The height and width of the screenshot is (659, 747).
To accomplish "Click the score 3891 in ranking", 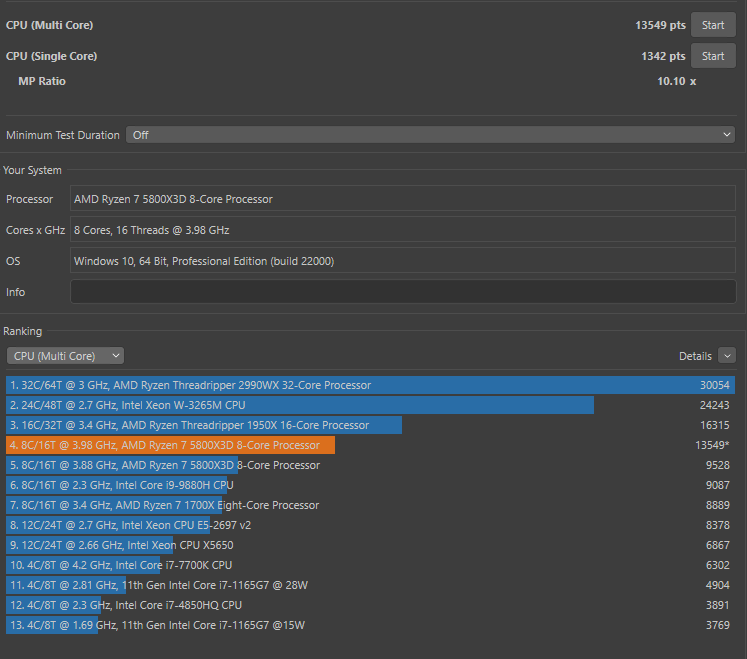I will pos(717,605).
